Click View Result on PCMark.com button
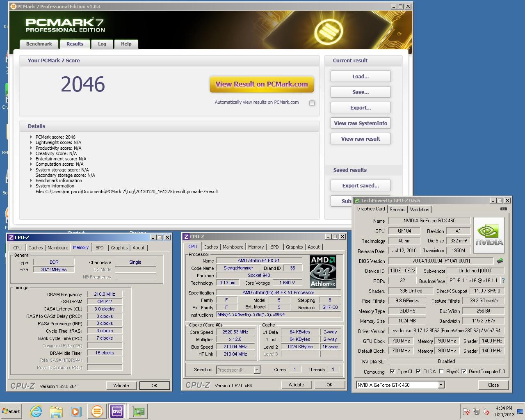Screen dimensions: 525x420 pos(262,84)
